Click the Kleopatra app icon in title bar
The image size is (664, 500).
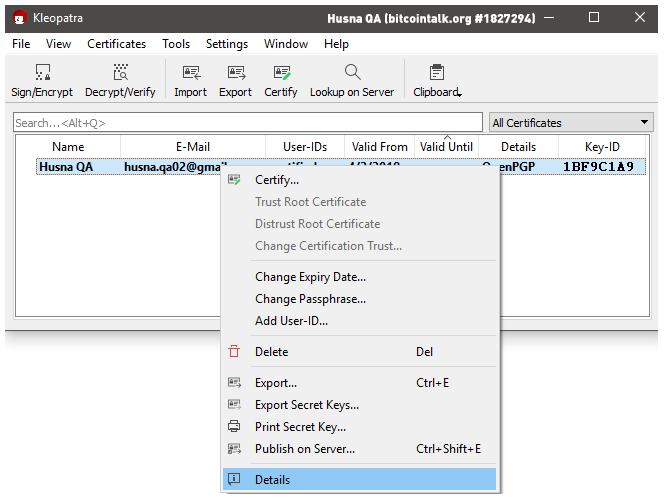tap(19, 18)
